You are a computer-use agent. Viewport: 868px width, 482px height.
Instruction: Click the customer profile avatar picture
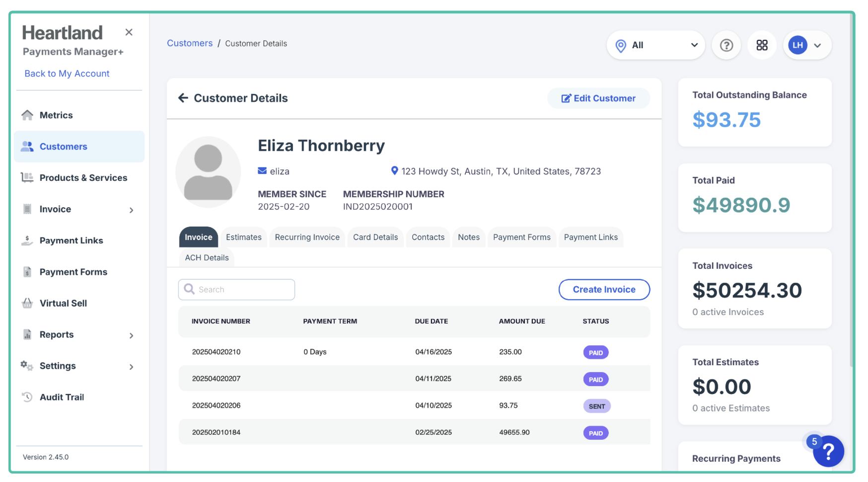click(x=208, y=172)
